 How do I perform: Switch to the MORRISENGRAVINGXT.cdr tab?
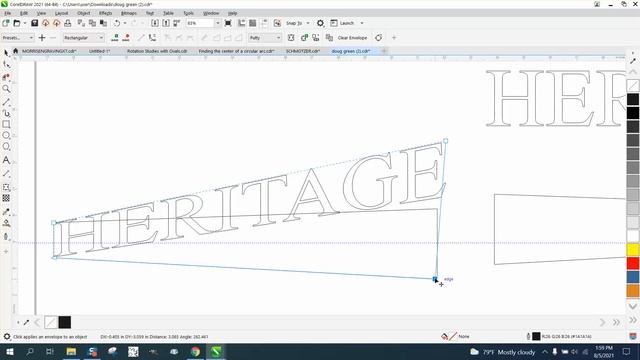coord(49,51)
